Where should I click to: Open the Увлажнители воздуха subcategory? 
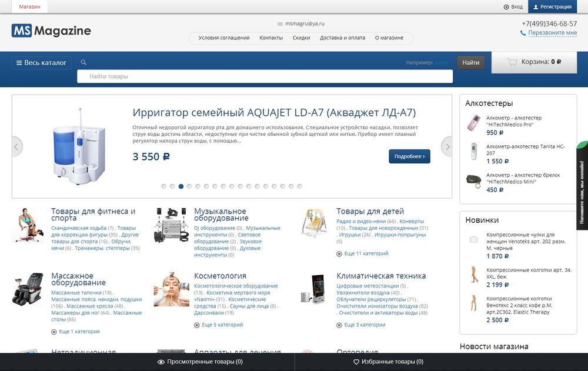[x=363, y=293]
